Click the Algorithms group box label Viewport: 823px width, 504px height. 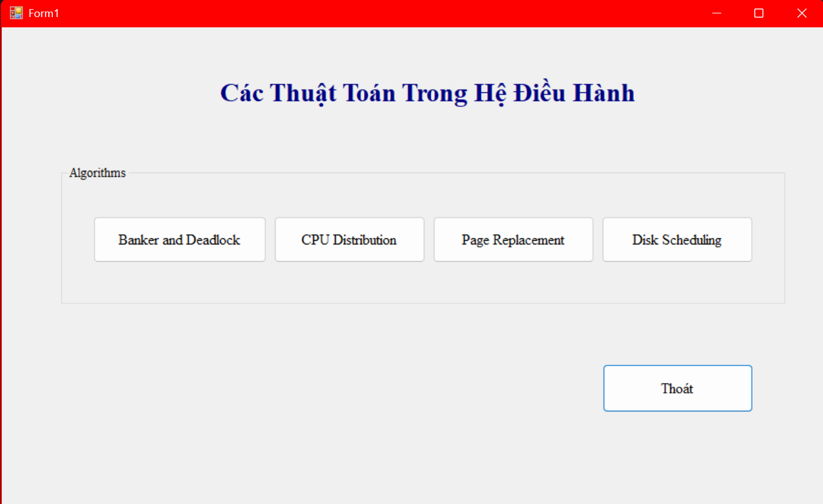coord(97,173)
